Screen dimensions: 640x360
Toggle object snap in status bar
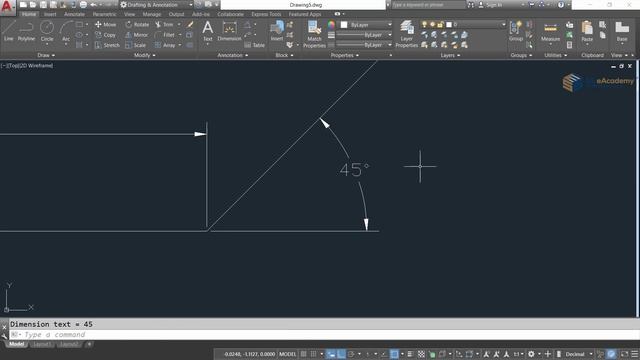[394, 354]
